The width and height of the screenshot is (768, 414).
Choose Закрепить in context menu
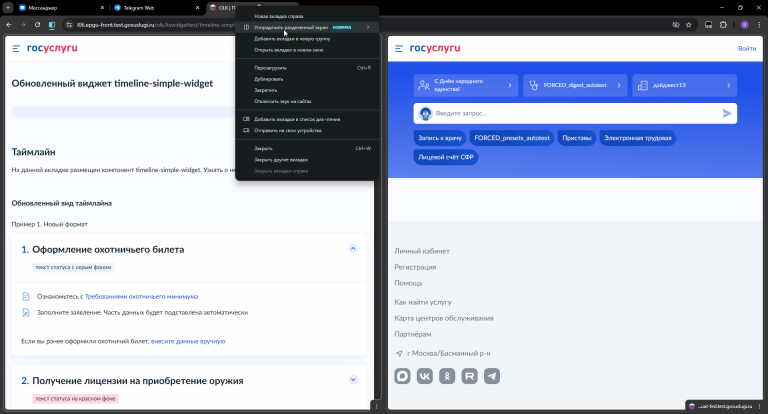[307, 90]
